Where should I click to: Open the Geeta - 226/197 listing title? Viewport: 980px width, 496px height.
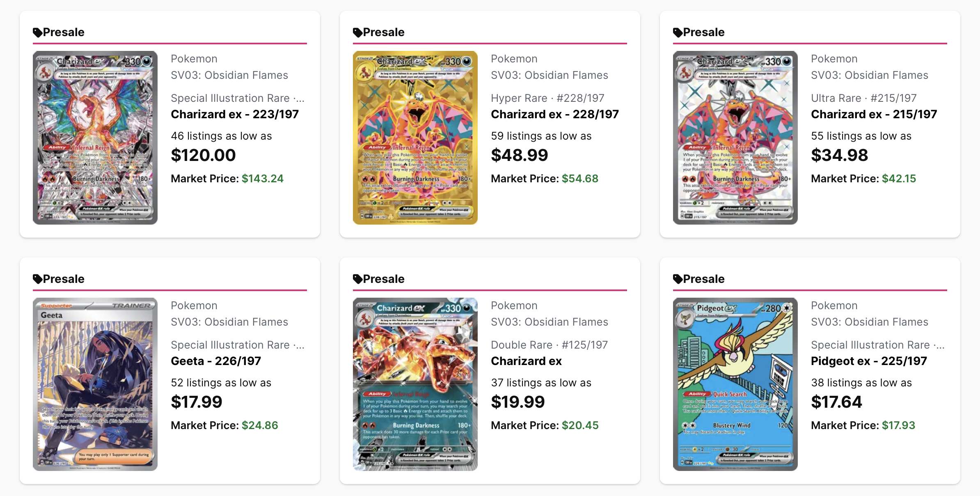[216, 361]
